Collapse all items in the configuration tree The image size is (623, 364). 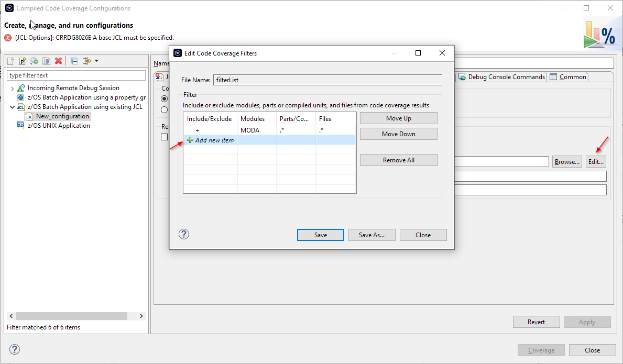[x=74, y=61]
